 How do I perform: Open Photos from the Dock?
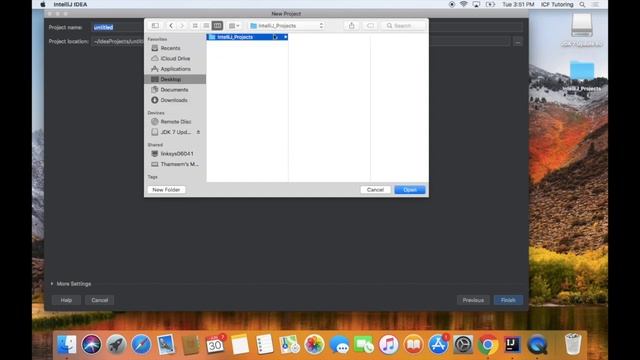click(314, 344)
